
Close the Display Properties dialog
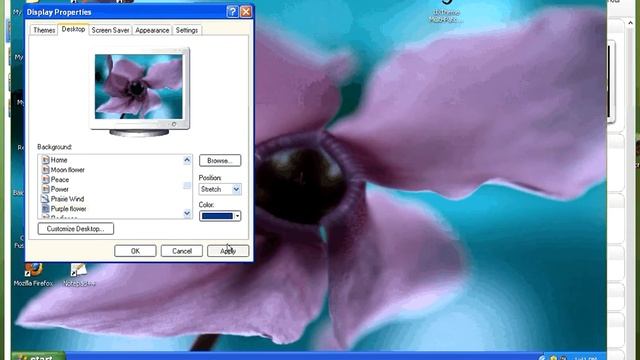pyautogui.click(x=246, y=12)
